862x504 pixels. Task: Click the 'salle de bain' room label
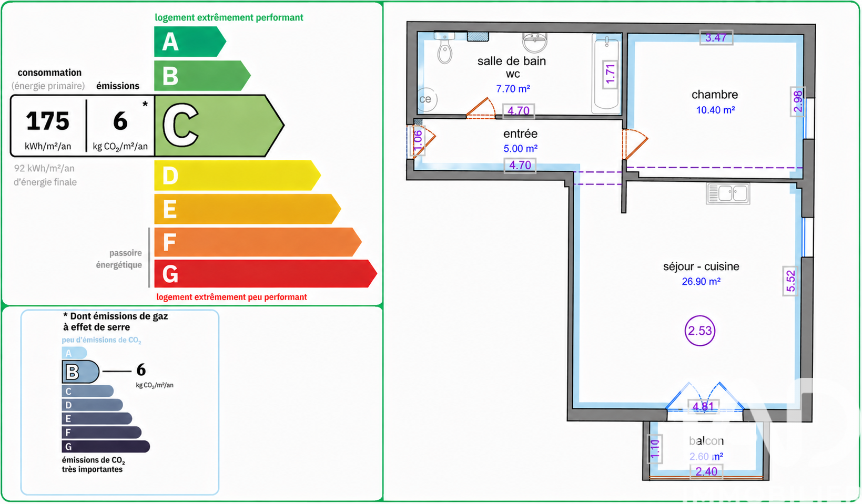[512, 61]
